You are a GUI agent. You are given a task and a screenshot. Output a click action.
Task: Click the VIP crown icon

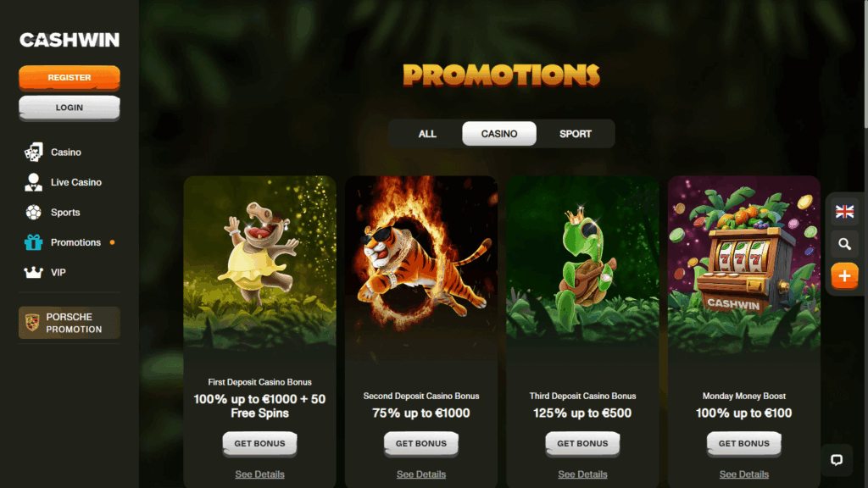pos(33,272)
